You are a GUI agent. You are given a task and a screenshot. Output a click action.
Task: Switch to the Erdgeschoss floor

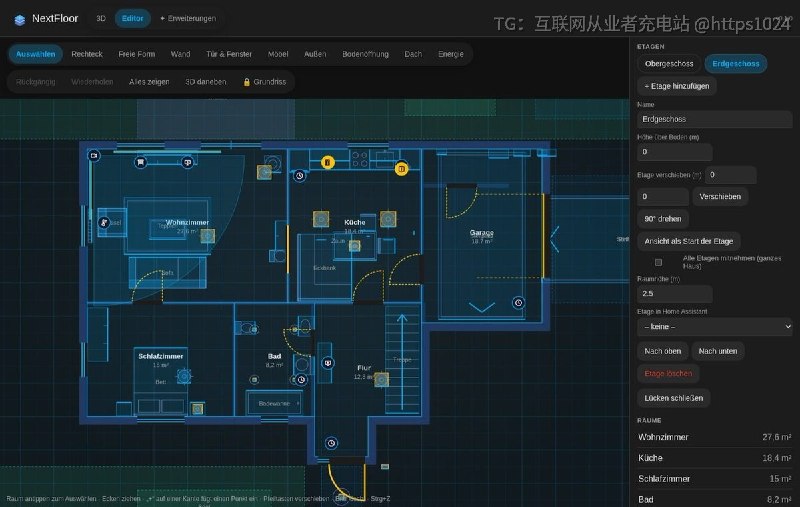[736, 64]
